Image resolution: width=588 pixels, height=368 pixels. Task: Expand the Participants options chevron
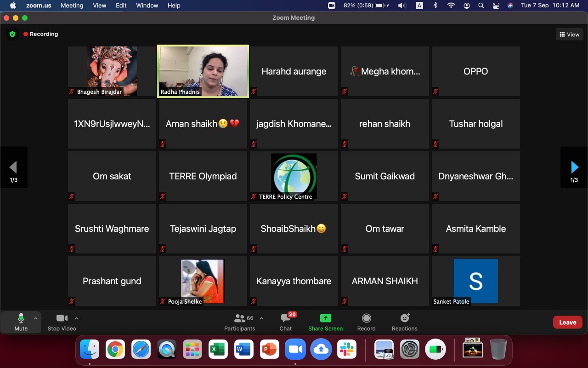click(x=261, y=318)
